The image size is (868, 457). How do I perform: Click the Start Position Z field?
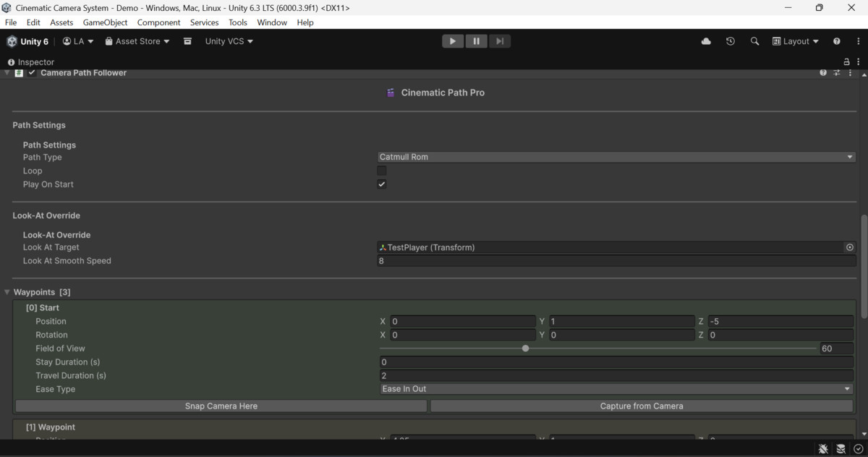click(780, 322)
